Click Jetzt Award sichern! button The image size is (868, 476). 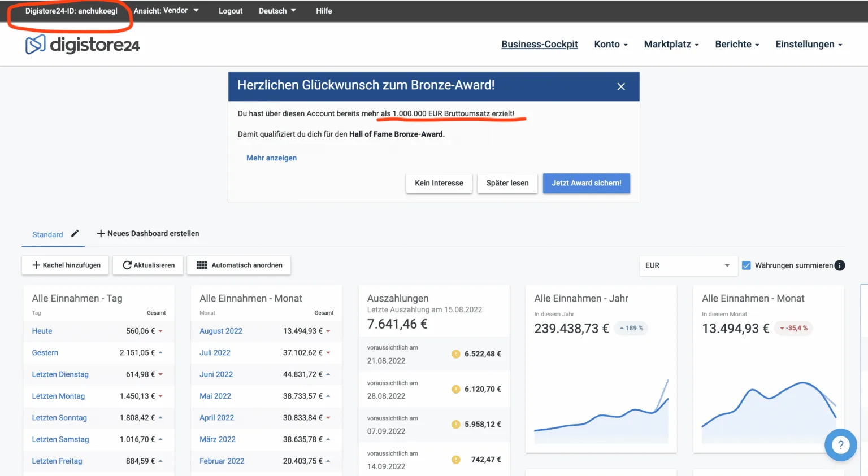(x=587, y=183)
